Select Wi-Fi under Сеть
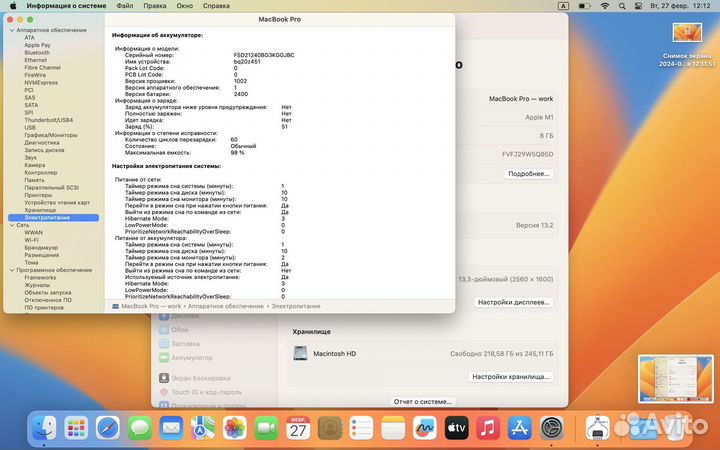 pyautogui.click(x=31, y=240)
